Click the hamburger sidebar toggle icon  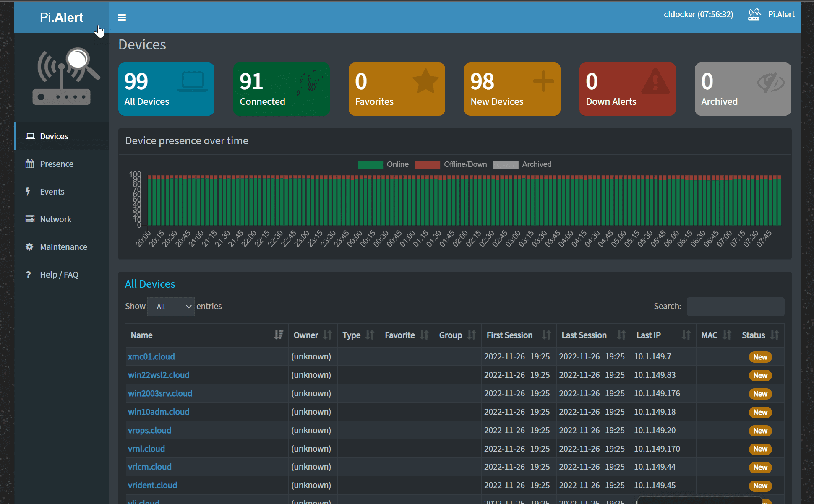coord(122,17)
